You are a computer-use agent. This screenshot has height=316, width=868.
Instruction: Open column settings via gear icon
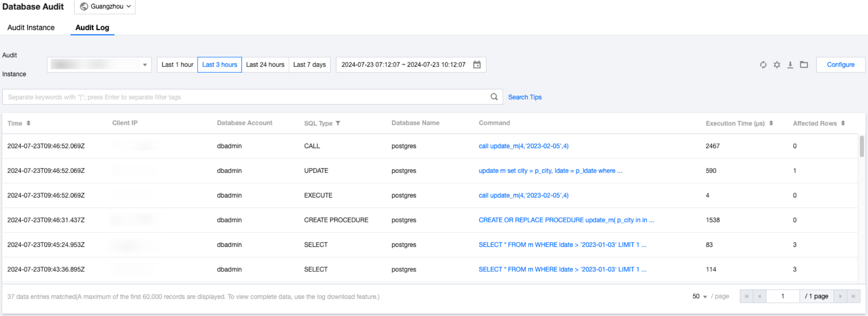[777, 65]
